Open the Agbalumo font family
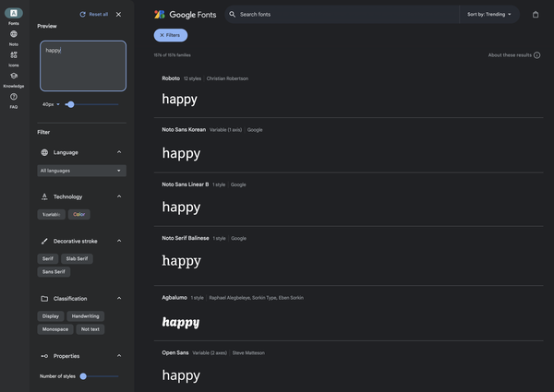The image size is (554, 392). pos(175,297)
